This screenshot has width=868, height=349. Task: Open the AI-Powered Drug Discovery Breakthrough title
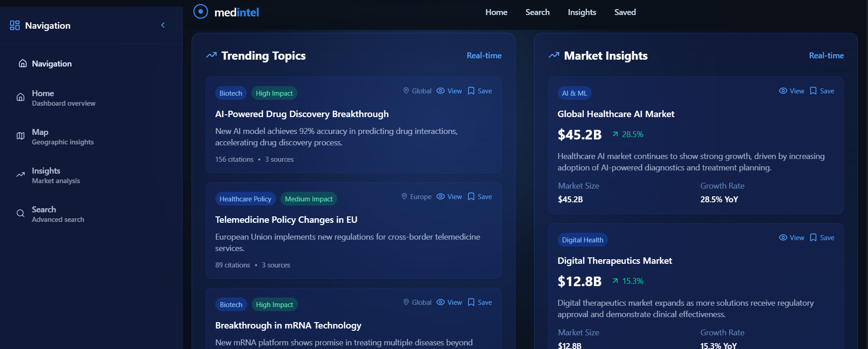click(302, 114)
